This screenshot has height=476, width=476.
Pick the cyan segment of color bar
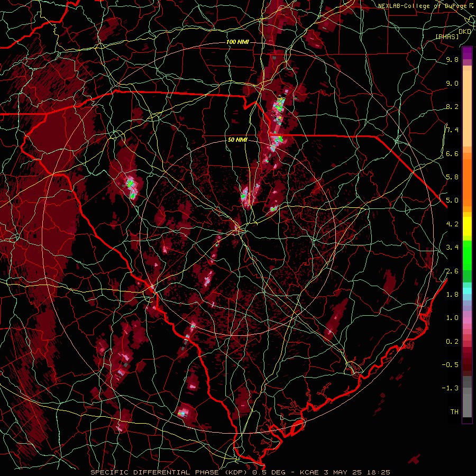467,291
